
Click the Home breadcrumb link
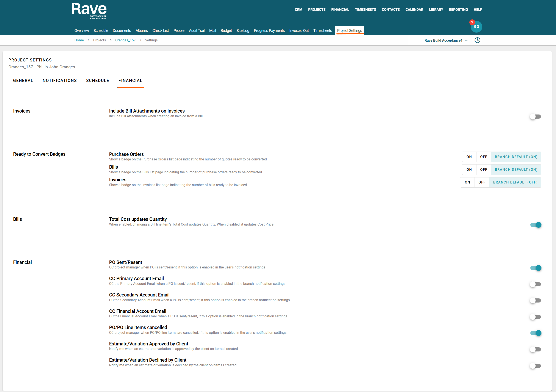coord(79,40)
